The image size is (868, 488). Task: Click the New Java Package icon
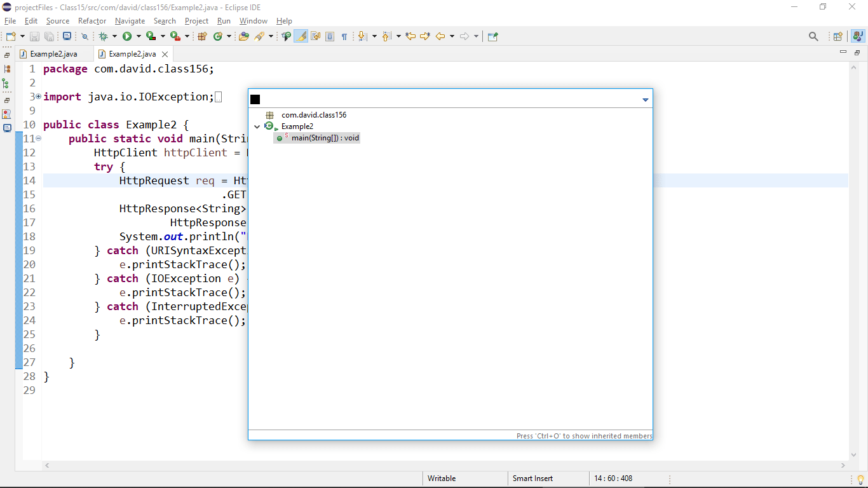coord(203,36)
